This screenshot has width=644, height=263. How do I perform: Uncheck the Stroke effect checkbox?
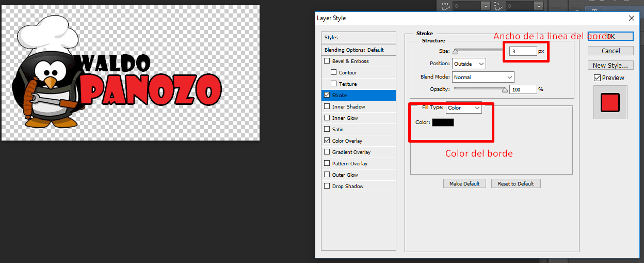coord(327,95)
